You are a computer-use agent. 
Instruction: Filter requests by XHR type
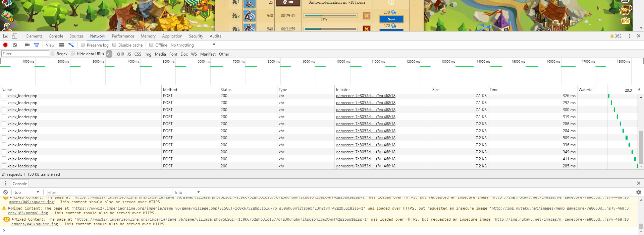[x=120, y=54]
